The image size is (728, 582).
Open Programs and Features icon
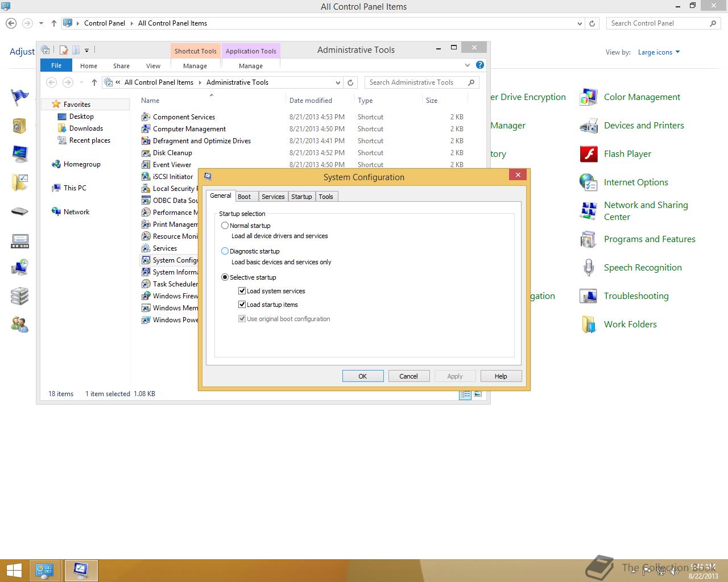click(x=588, y=239)
